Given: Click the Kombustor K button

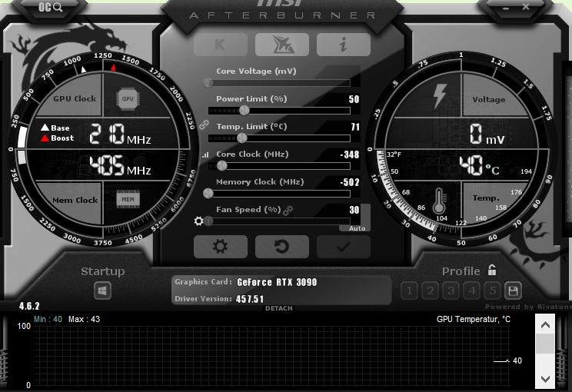Looking at the screenshot, I should 221,45.
